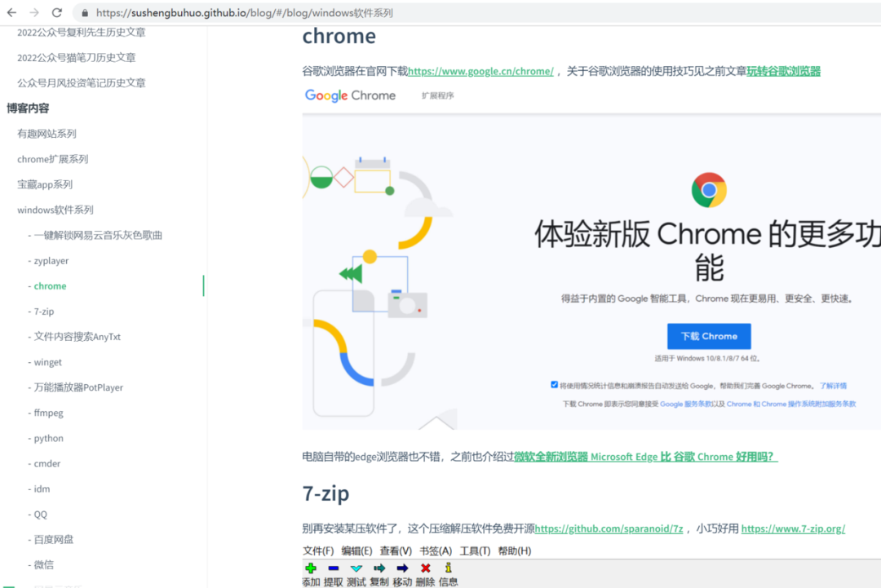
Task: Click the yellow 信息 info icon
Action: click(448, 568)
